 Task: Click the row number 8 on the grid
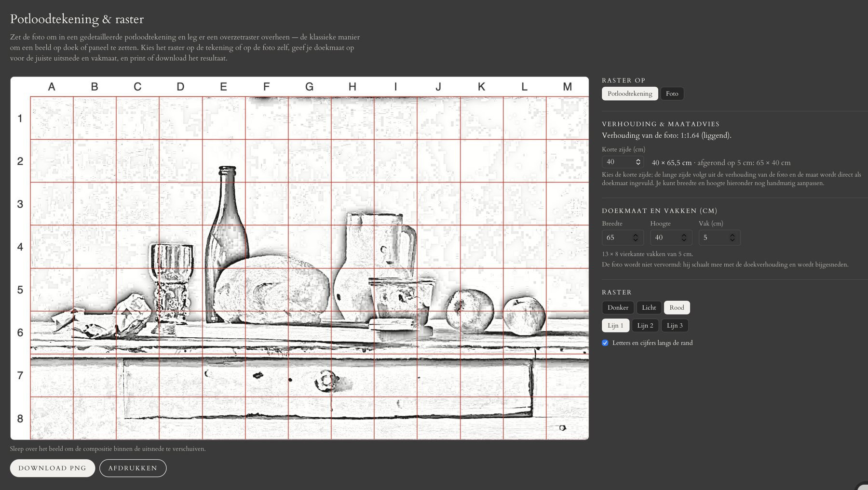[20, 419]
